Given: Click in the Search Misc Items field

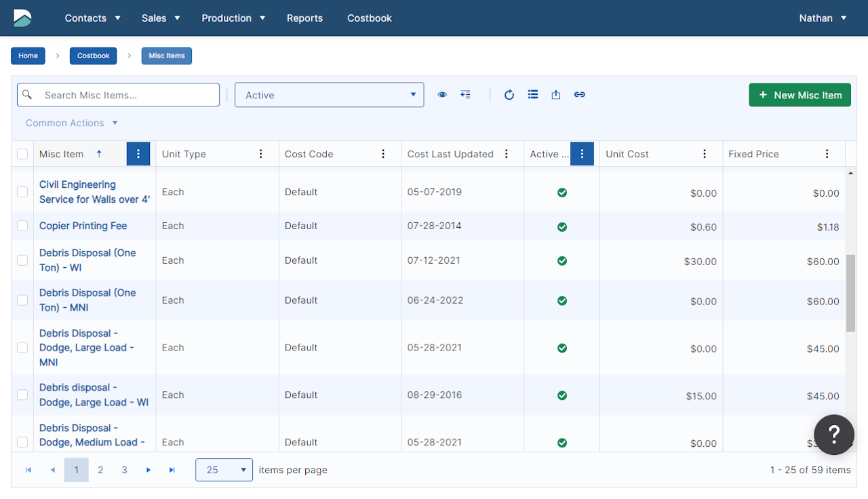Looking at the screenshot, I should [127, 95].
